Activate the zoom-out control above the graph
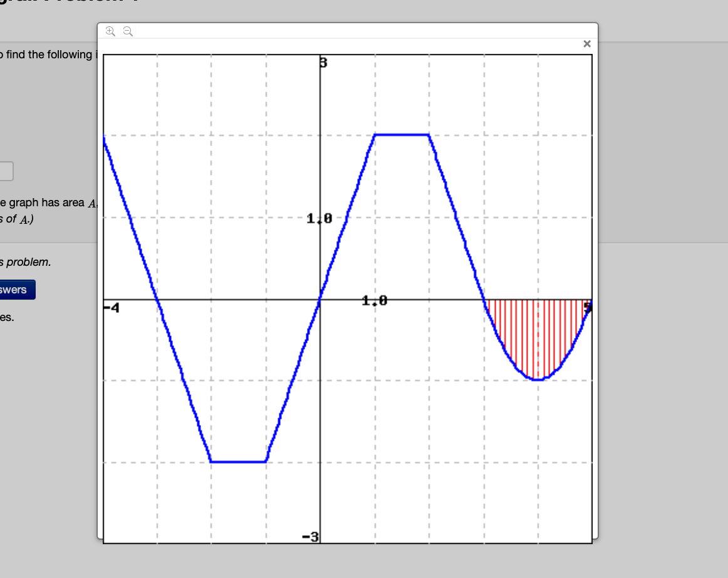Screen dimensions: 728x578 127,31
